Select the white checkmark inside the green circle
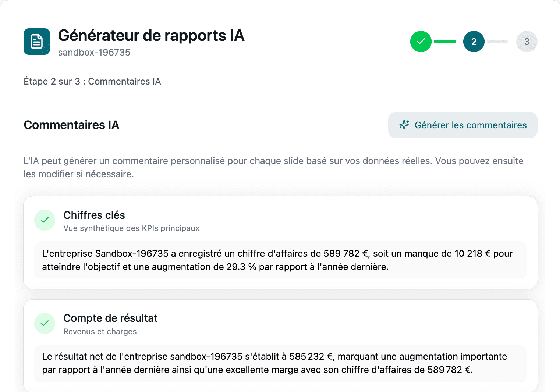 (421, 42)
